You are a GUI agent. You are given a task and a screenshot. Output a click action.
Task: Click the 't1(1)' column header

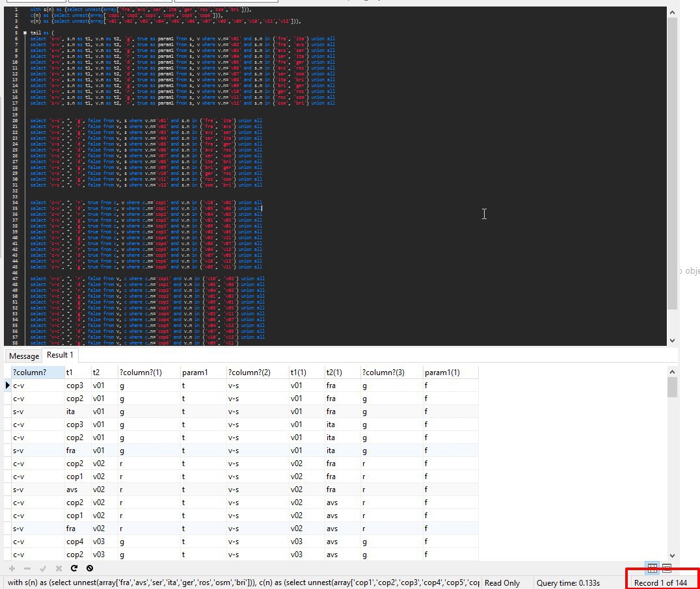[306, 372]
